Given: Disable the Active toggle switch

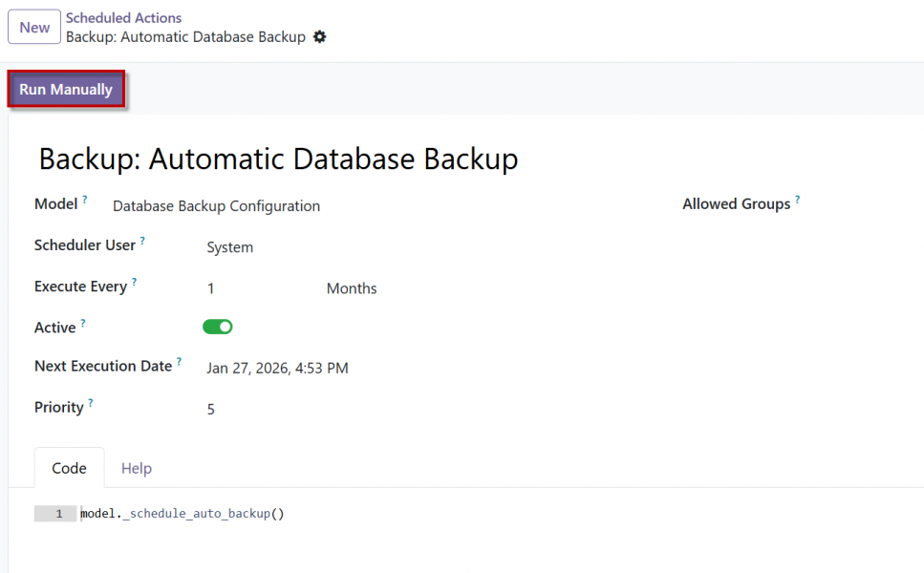Looking at the screenshot, I should tap(218, 327).
